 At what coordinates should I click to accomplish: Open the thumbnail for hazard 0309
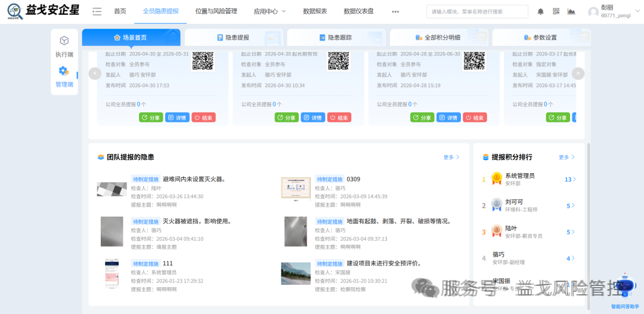296,189
